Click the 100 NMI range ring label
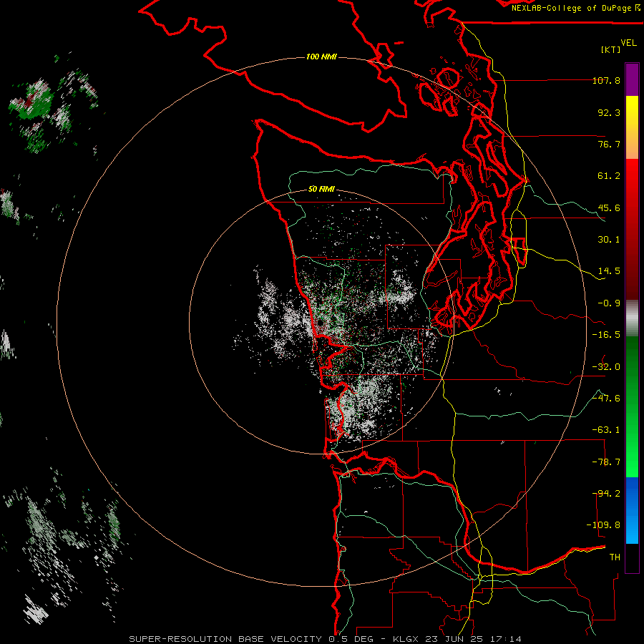 pyautogui.click(x=321, y=57)
